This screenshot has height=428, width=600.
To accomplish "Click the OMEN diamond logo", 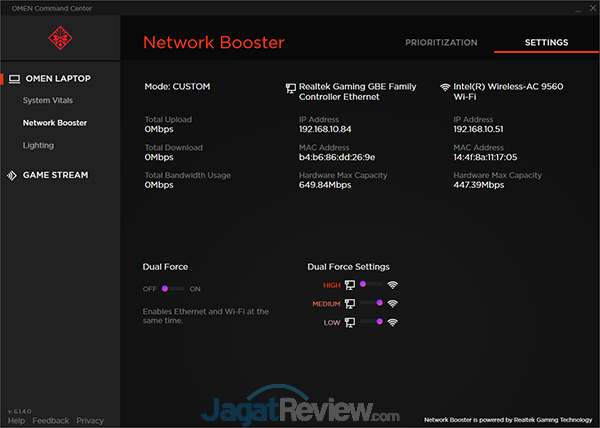I will coord(59,39).
